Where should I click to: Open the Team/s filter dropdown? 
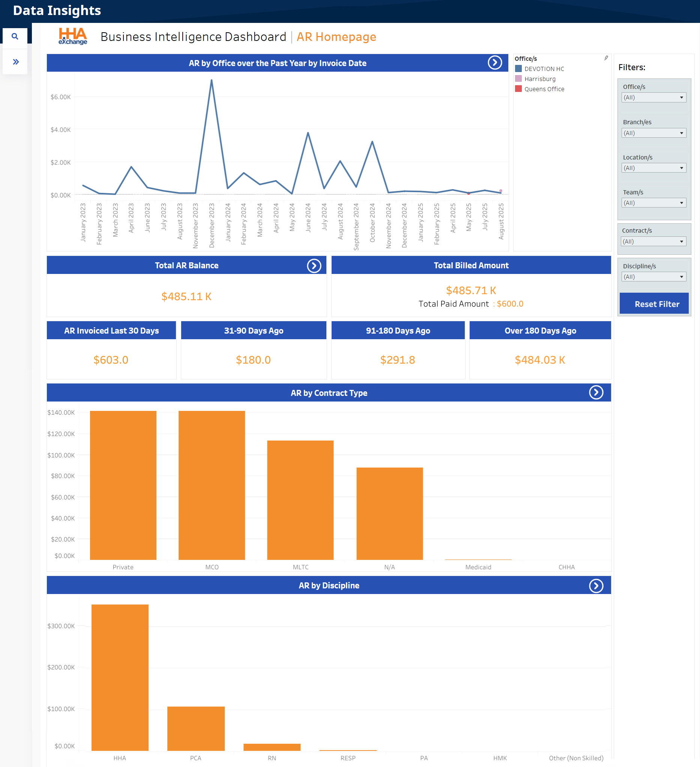point(653,203)
